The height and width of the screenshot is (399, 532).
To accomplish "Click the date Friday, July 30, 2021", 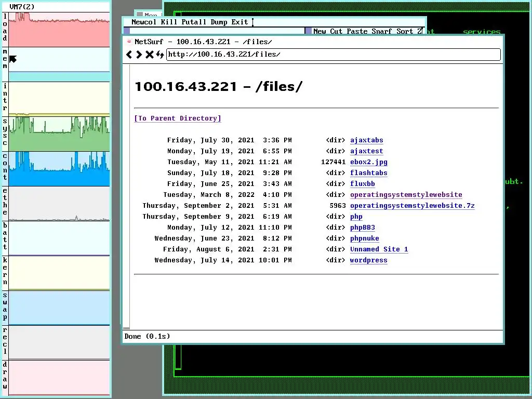I will [x=211, y=140].
